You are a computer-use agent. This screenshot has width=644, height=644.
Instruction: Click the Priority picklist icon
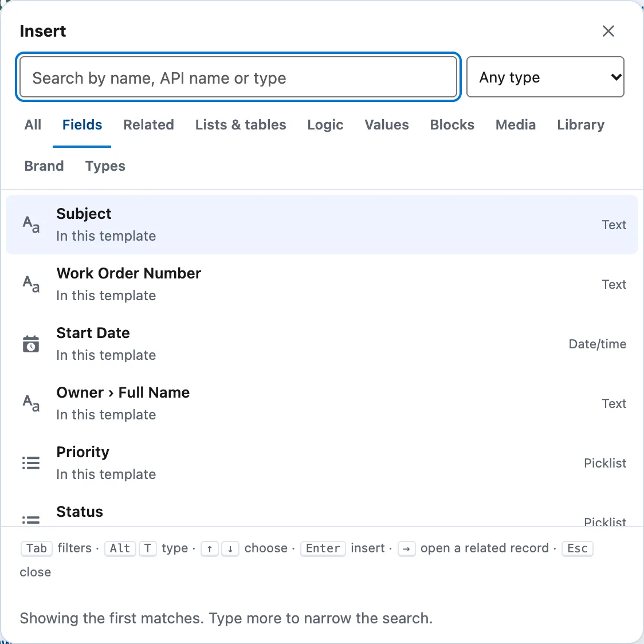point(31,463)
